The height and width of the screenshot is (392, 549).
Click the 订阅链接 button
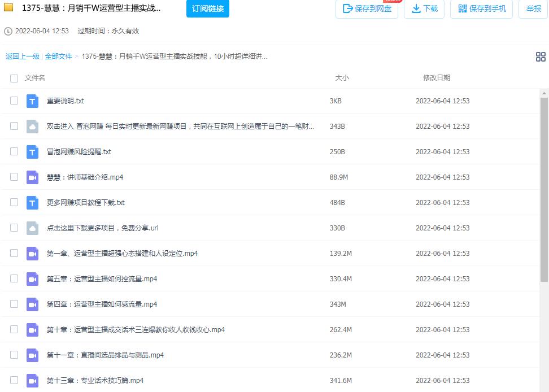click(207, 8)
